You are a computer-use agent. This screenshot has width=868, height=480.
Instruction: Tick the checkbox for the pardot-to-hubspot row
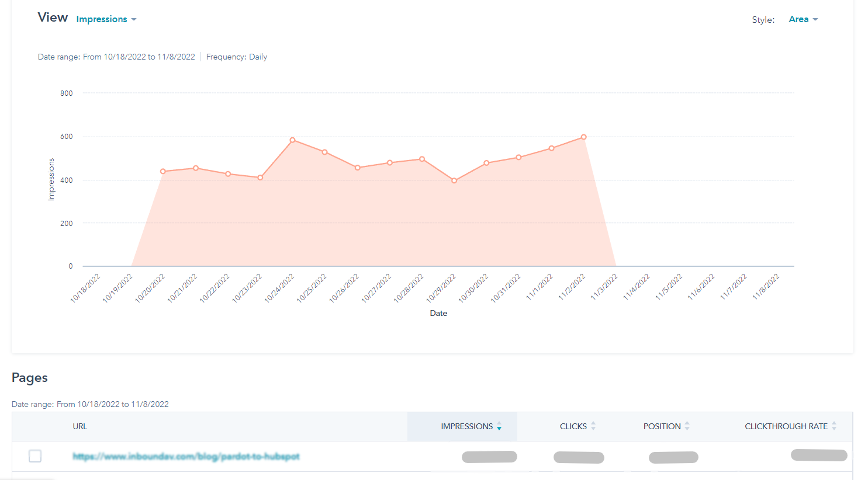[x=35, y=456]
